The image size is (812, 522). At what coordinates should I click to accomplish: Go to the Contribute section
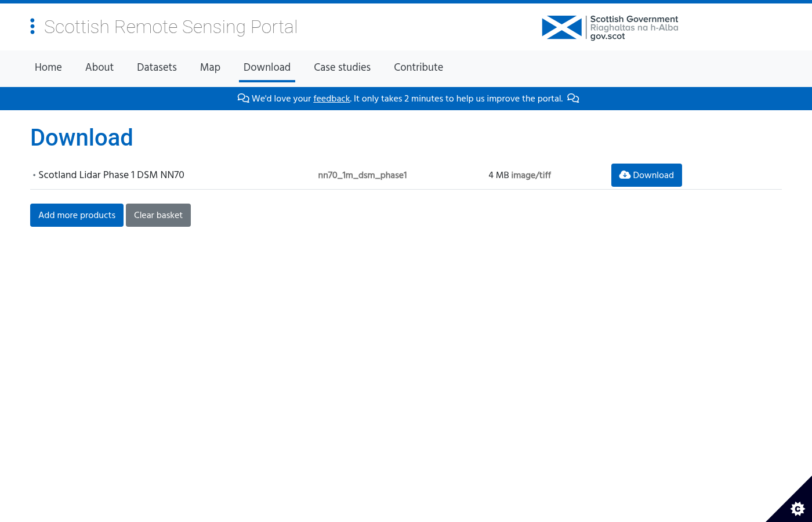click(x=418, y=67)
